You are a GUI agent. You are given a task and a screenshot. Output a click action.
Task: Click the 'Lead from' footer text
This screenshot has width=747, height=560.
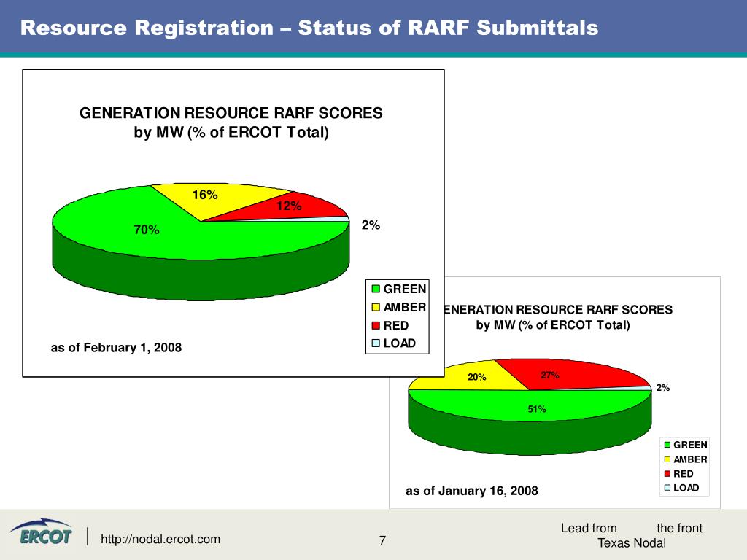pos(589,528)
